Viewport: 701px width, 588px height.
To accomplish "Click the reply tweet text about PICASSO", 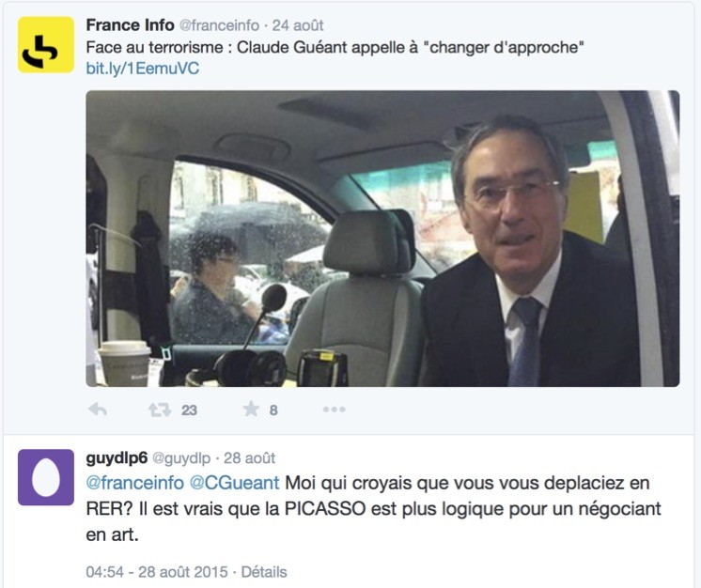I will point(373,509).
